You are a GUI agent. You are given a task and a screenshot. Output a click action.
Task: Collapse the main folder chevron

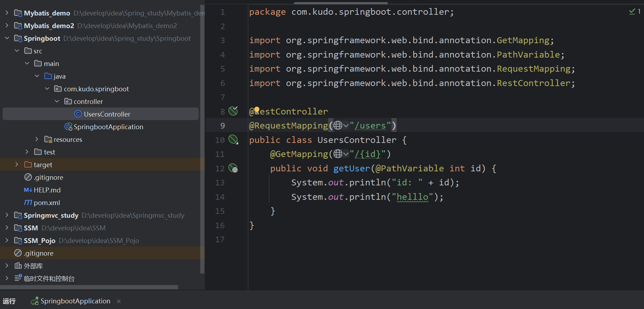(x=27, y=64)
